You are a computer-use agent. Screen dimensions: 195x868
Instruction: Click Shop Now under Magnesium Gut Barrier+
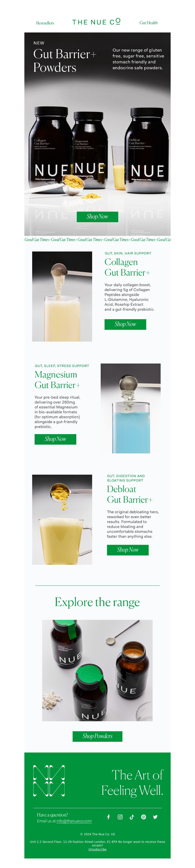tap(56, 439)
